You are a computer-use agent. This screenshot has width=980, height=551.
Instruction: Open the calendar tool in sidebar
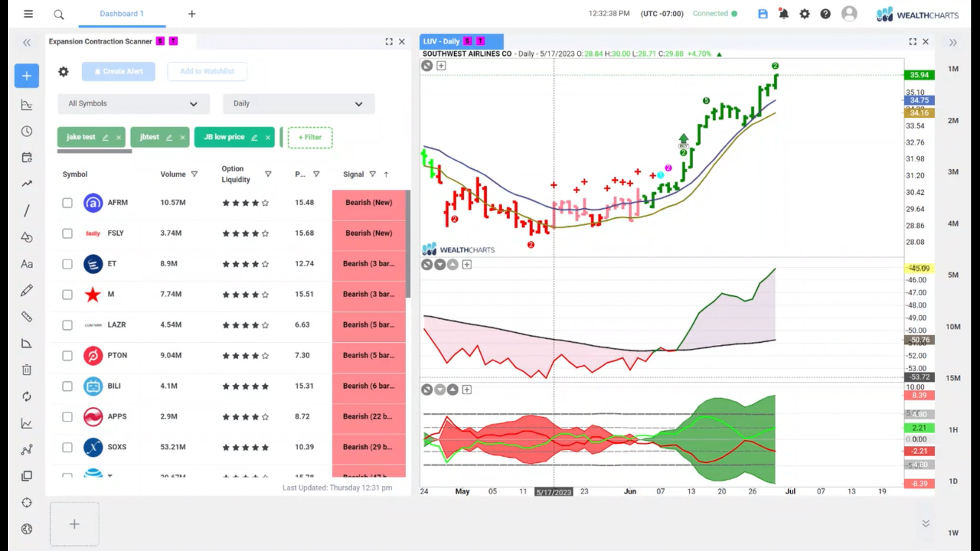point(27,158)
